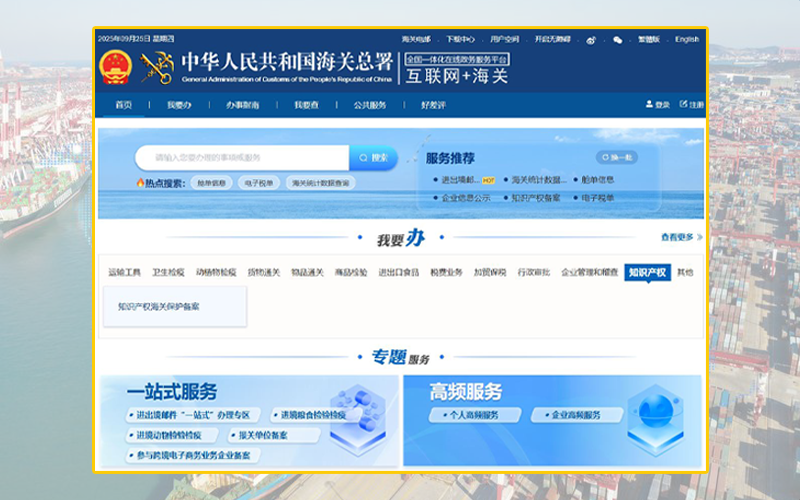Select the 知识产权 tab
800x500 pixels.
click(x=647, y=272)
